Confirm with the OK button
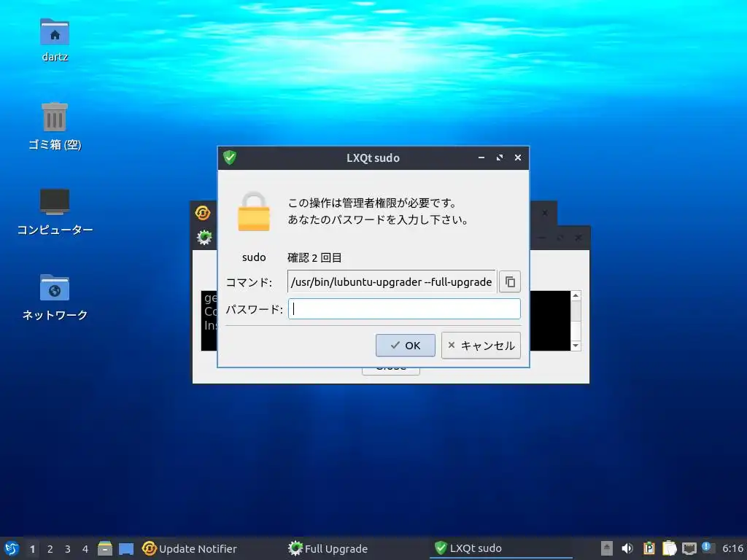747x560 pixels. [x=405, y=345]
